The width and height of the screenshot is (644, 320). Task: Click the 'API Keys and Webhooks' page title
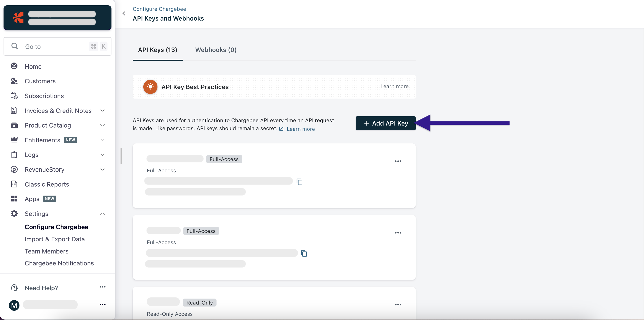tap(168, 19)
